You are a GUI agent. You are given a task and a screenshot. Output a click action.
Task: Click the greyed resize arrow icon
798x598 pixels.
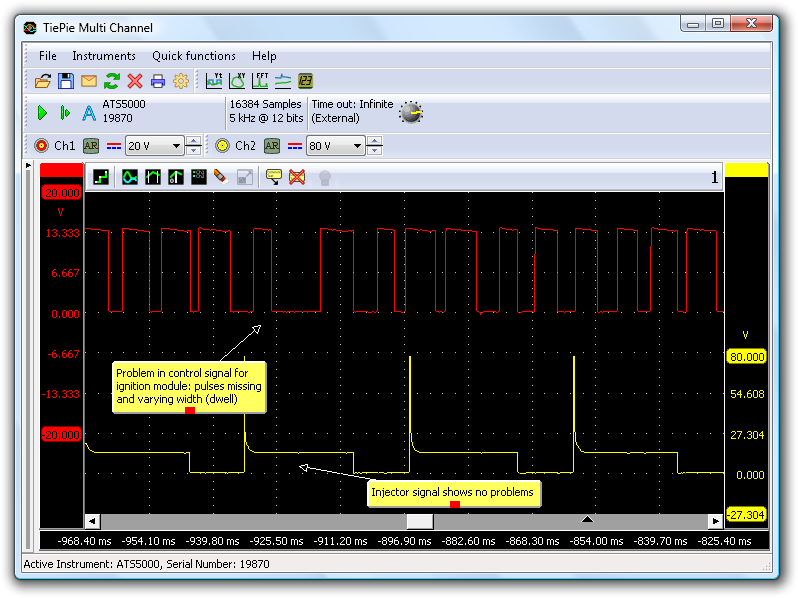point(245,177)
